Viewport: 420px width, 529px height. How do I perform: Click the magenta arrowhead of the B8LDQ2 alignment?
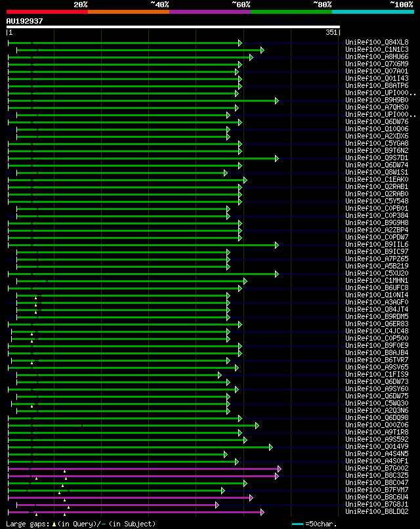pyautogui.click(x=262, y=512)
